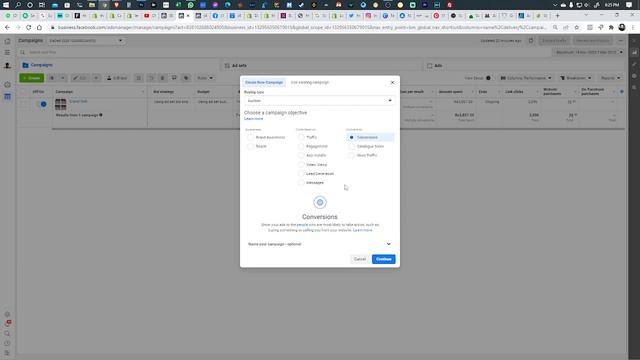Select the Brand awareness objective

coord(267,138)
